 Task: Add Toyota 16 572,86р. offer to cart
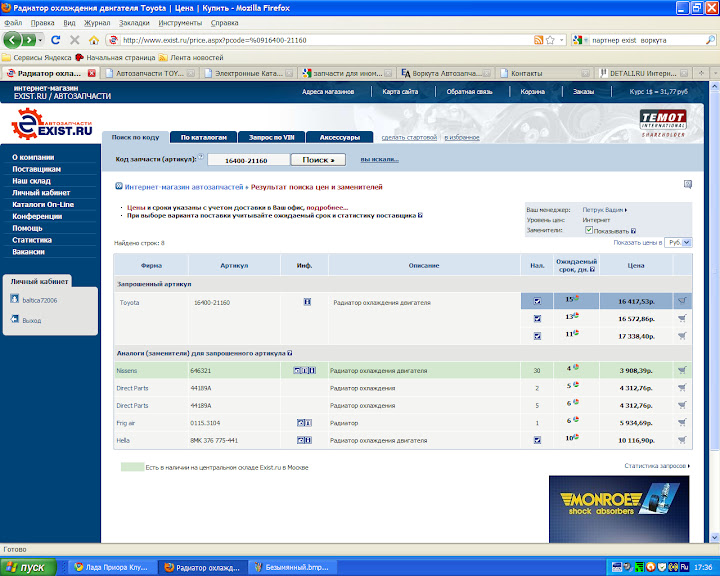(x=682, y=318)
